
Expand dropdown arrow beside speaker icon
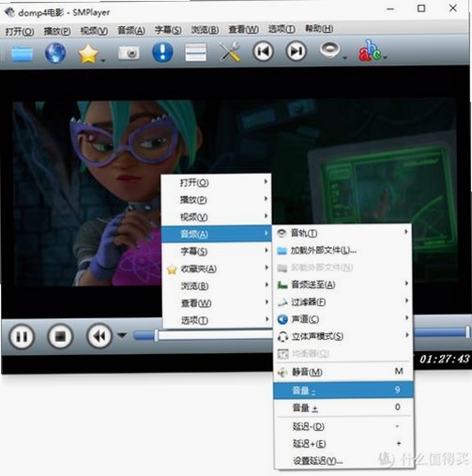coord(344,57)
